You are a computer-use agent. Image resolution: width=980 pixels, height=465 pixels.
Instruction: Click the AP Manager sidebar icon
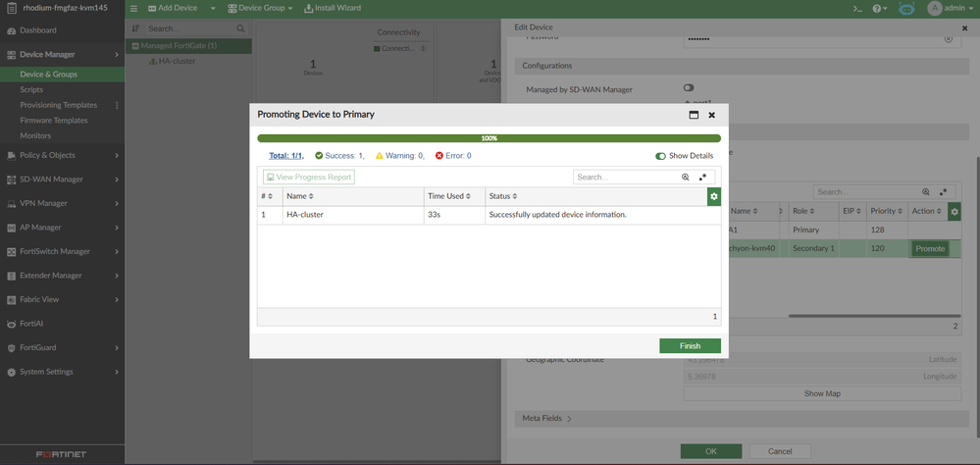pyautogui.click(x=11, y=228)
